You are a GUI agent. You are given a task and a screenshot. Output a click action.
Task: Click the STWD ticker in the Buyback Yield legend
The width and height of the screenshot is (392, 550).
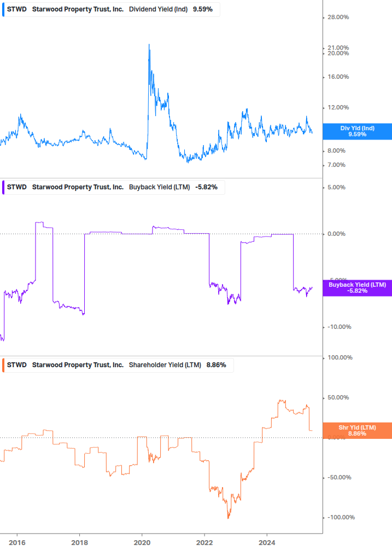pos(17,187)
